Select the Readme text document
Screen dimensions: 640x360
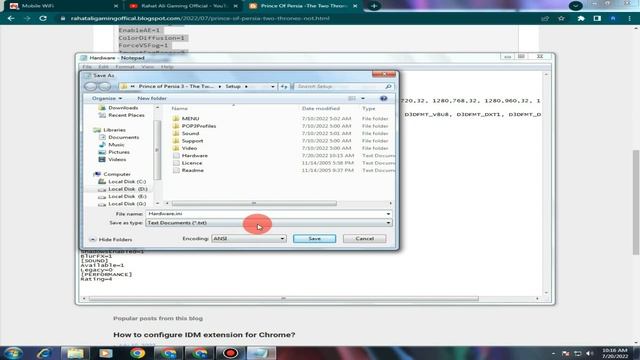(x=193, y=170)
